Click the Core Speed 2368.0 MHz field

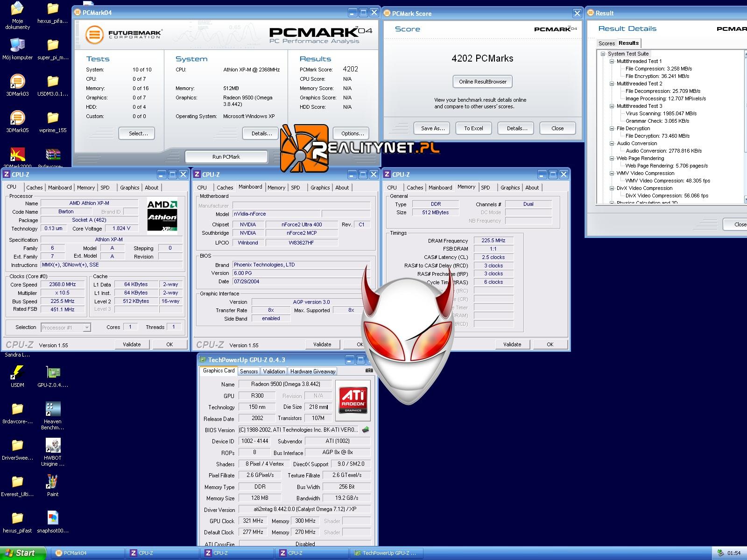[63, 284]
